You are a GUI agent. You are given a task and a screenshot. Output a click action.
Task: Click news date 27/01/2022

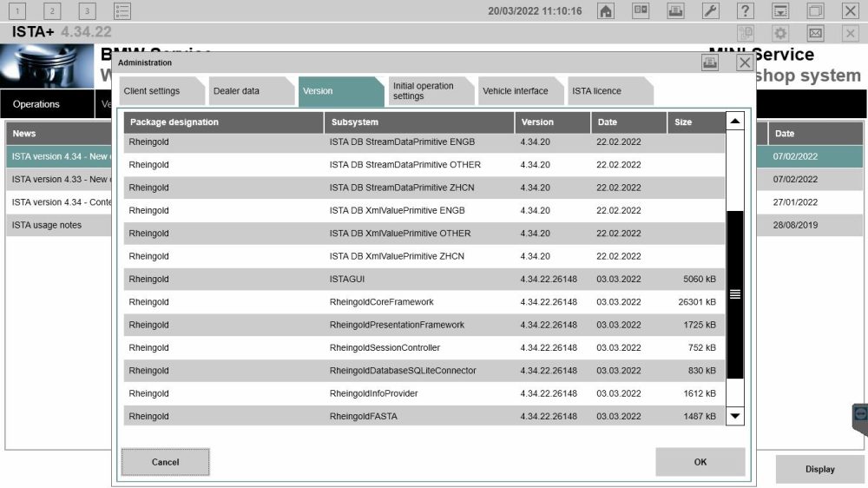pos(795,202)
